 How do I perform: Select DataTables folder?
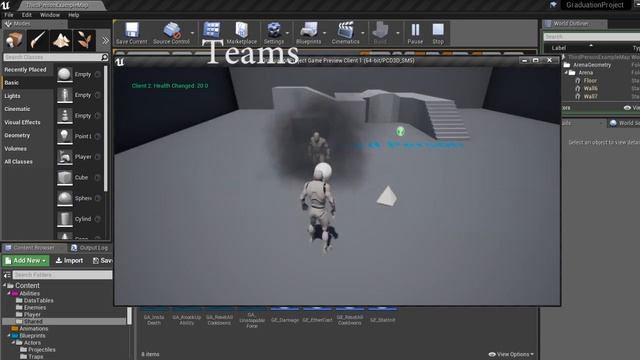click(38, 300)
